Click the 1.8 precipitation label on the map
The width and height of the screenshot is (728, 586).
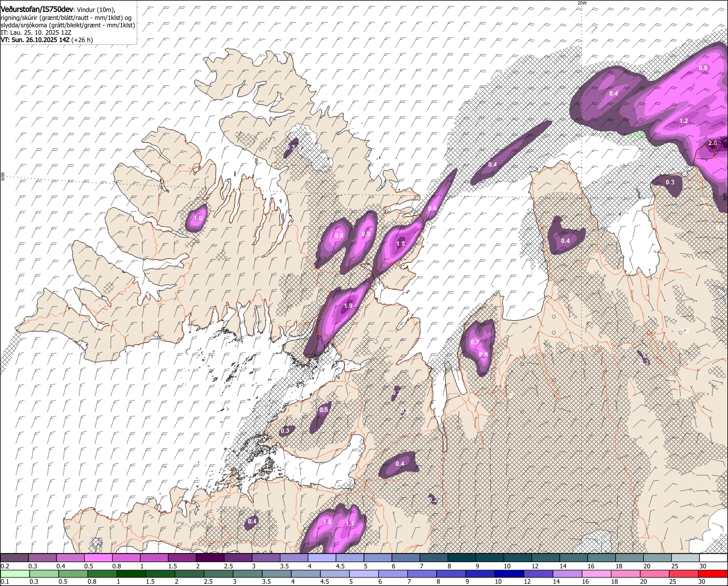click(400, 244)
